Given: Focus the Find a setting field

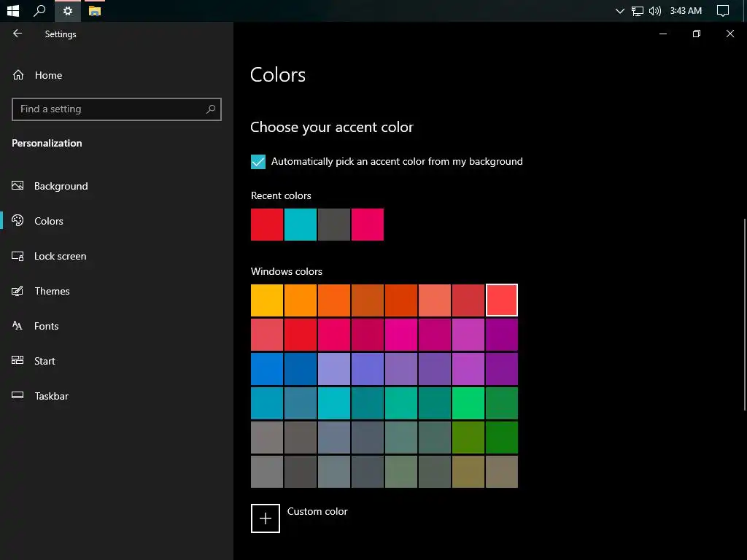Looking at the screenshot, I should [117, 109].
